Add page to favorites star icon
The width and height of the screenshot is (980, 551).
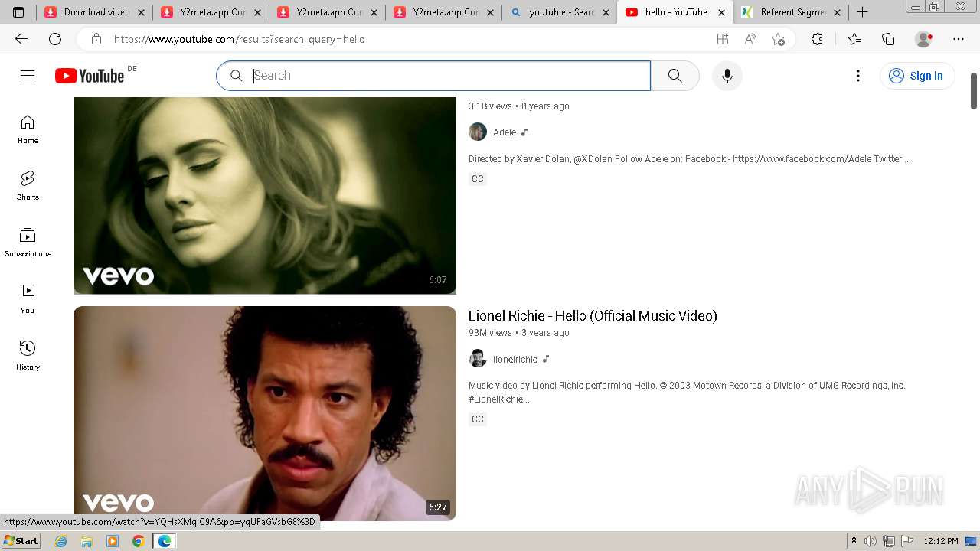(779, 39)
